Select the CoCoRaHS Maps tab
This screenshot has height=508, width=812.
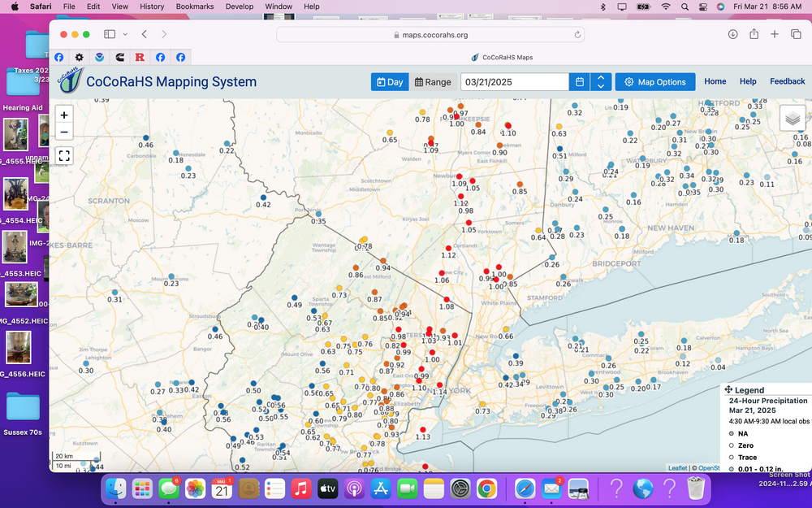click(x=501, y=57)
